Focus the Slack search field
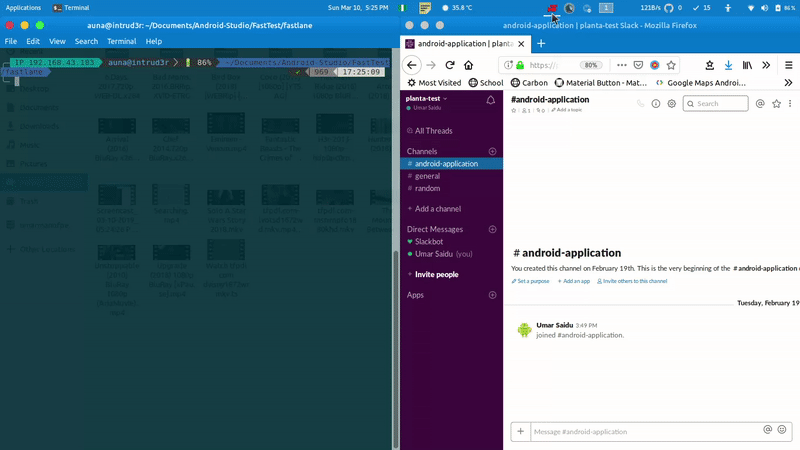The image size is (800, 450). coord(715,104)
